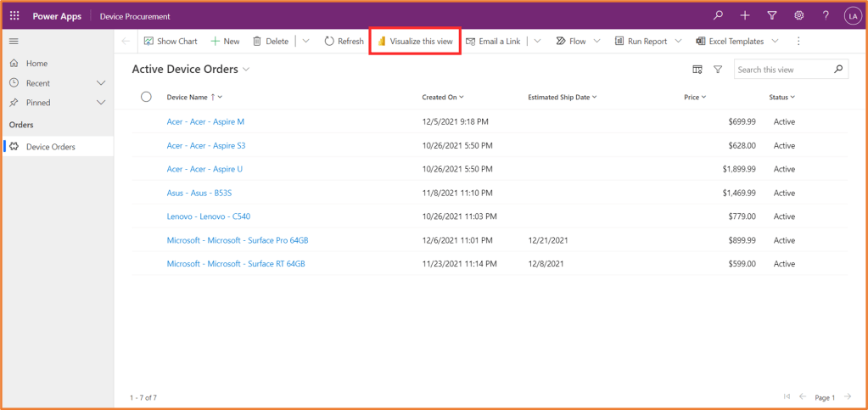The height and width of the screenshot is (410, 868).
Task: Click the search magnifier in header
Action: (x=718, y=16)
